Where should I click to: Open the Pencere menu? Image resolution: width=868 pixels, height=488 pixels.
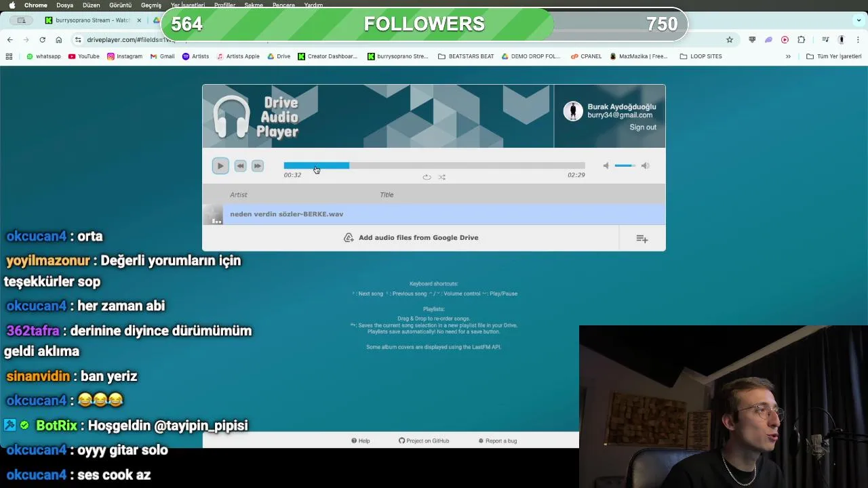283,5
